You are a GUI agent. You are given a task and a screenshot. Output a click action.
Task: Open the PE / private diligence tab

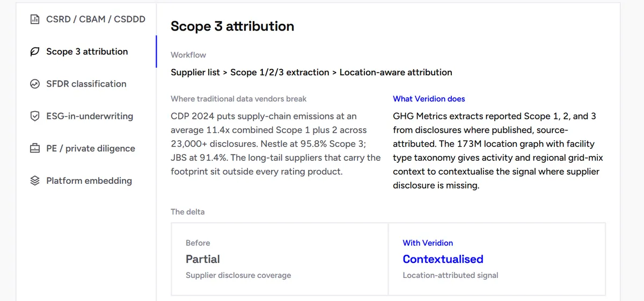86,148
